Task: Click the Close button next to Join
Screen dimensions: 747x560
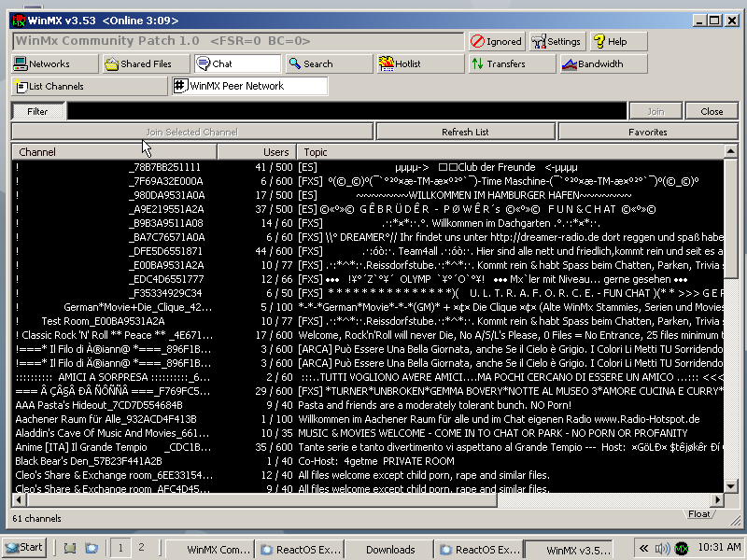Action: pyautogui.click(x=712, y=111)
